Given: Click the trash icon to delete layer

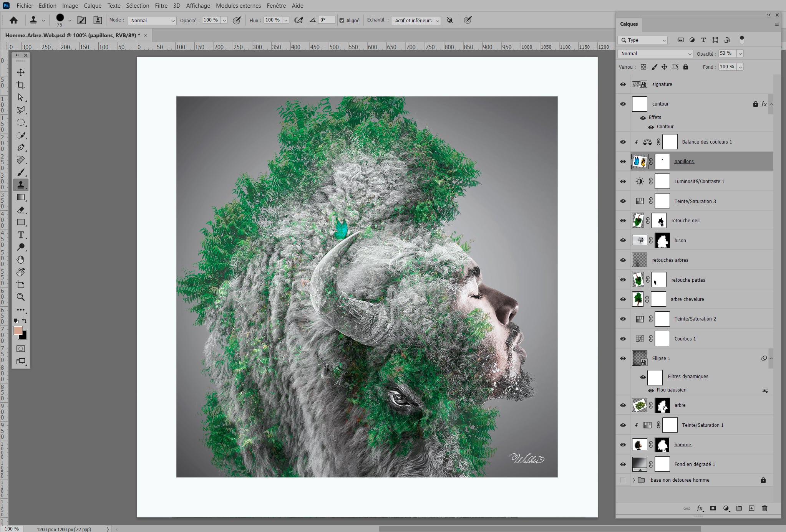Looking at the screenshot, I should coord(764,508).
